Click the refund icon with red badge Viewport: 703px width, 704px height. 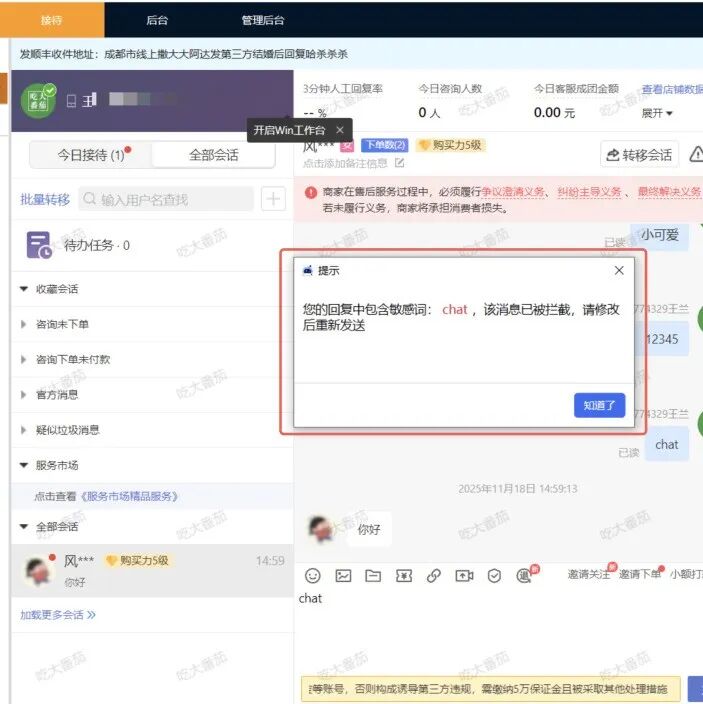click(x=526, y=574)
